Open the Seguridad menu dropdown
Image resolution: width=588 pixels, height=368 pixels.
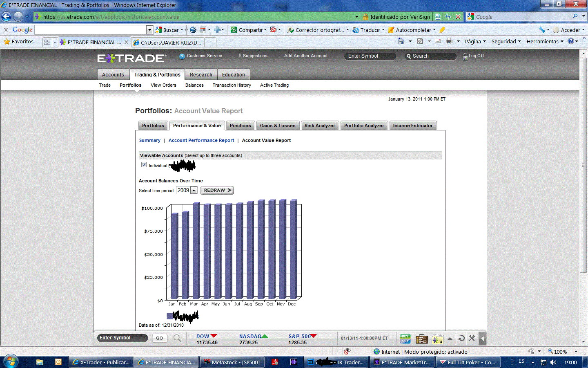(506, 41)
